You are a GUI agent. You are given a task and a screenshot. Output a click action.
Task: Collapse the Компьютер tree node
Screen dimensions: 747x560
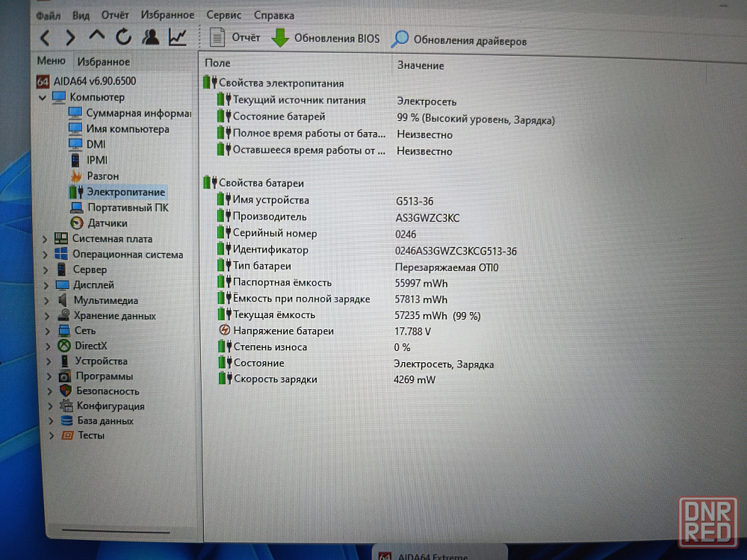click(43, 97)
